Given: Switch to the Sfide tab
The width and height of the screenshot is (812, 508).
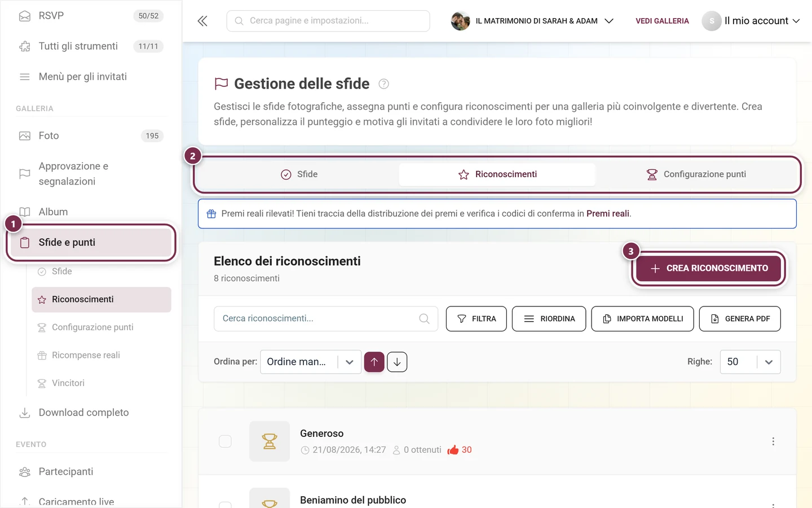Looking at the screenshot, I should pyautogui.click(x=299, y=174).
